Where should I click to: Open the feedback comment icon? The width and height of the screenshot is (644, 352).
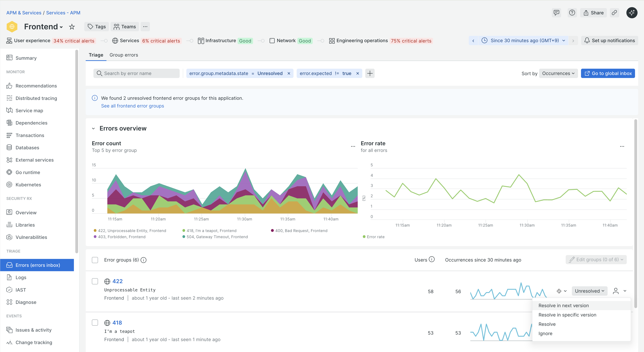coord(556,13)
